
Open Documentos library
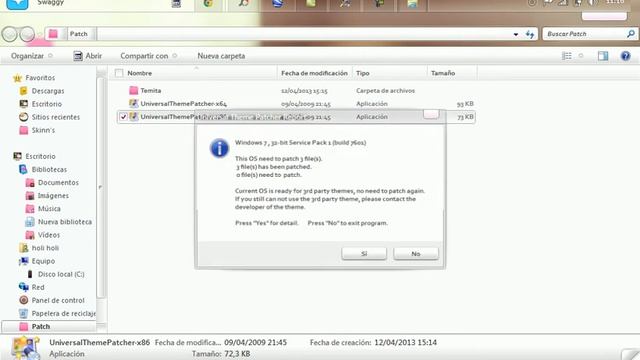(58, 182)
